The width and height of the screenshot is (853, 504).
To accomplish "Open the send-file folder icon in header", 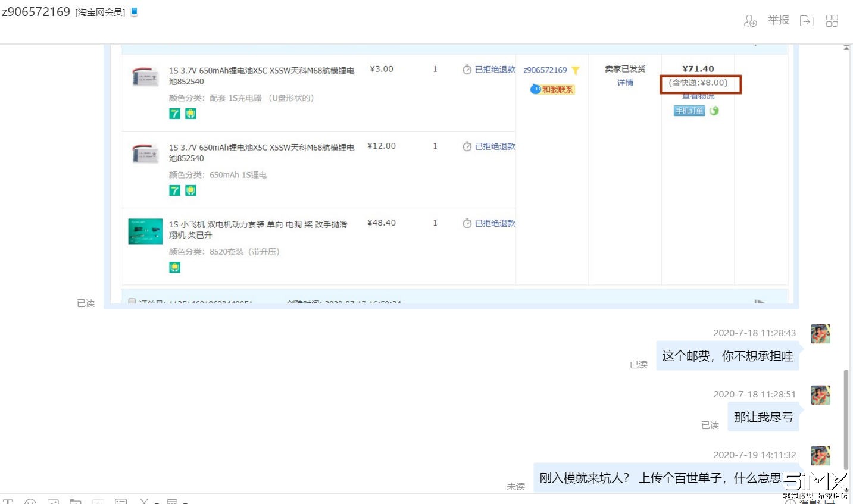I will coord(807,21).
